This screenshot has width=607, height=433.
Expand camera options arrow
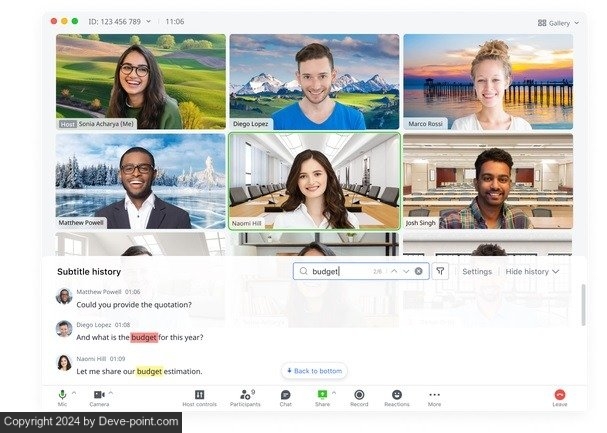click(111, 392)
